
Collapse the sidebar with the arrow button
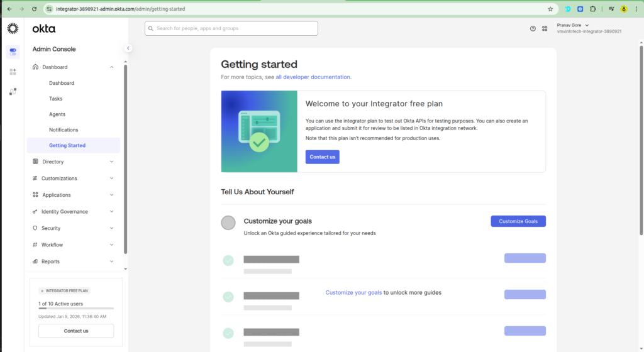point(128,48)
